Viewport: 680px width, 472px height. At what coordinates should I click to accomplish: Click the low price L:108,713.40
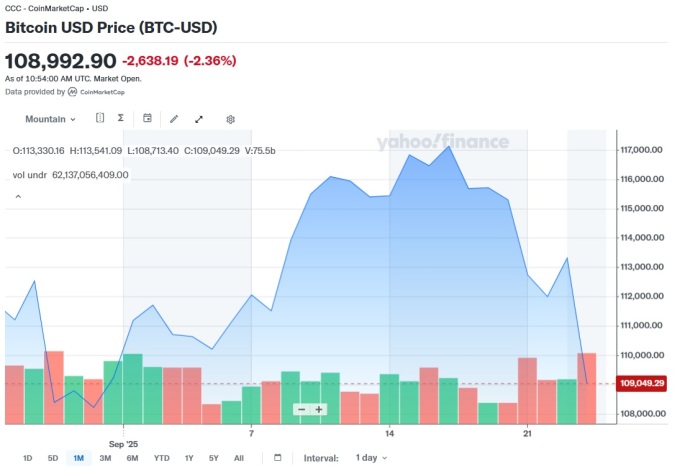coord(153,151)
